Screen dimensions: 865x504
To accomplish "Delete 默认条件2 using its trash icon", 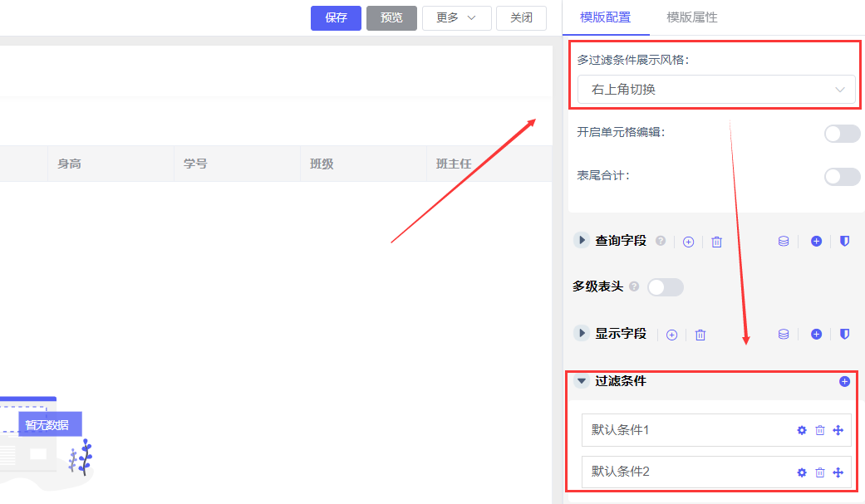I will click(820, 472).
